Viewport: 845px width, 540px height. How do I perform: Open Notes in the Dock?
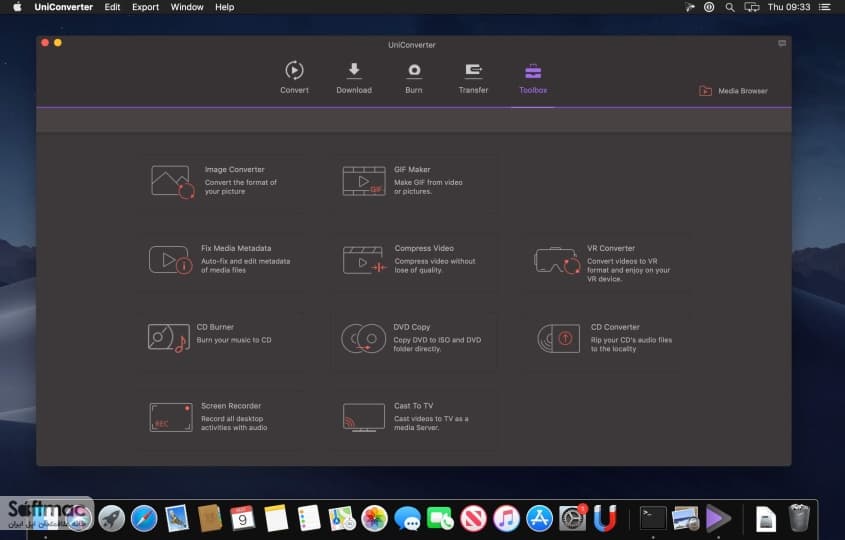[276, 519]
